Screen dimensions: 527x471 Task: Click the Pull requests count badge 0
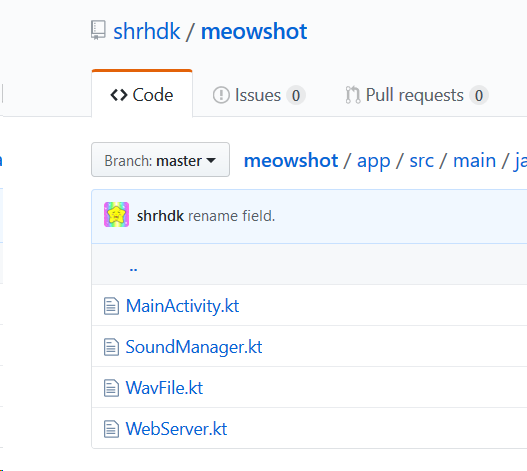pyautogui.click(x=479, y=95)
